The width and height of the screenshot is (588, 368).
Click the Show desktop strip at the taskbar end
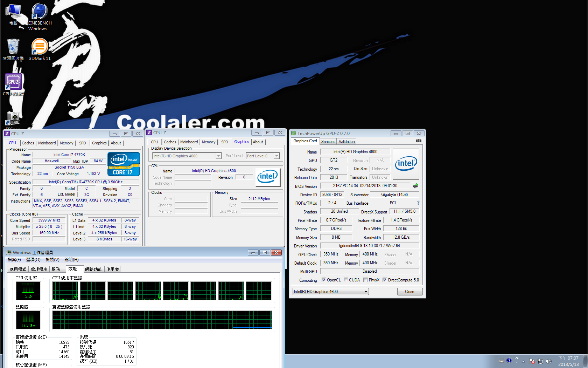[x=586, y=361]
